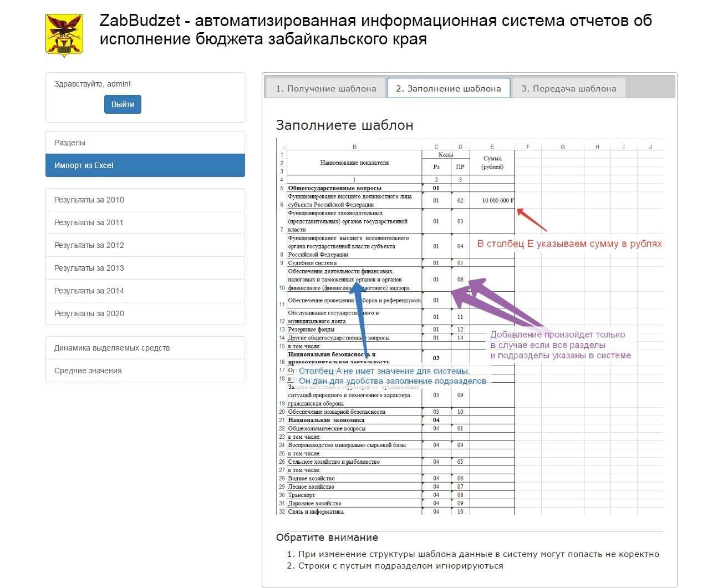The width and height of the screenshot is (723, 588).
Task: Click the Обратите внимание heading
Action: (327, 538)
